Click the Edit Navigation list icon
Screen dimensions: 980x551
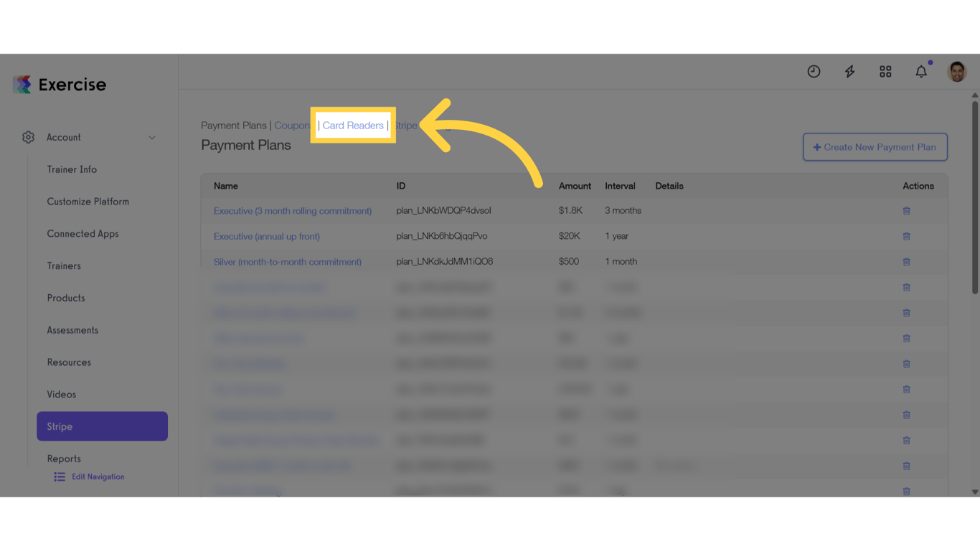click(x=60, y=477)
